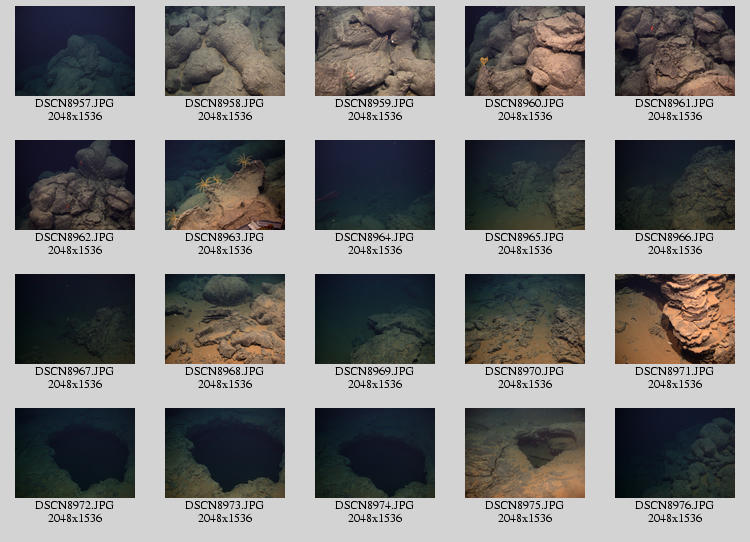
Task: Open the DSCN8971.JPG layered rock thumbnail
Action: tap(675, 319)
